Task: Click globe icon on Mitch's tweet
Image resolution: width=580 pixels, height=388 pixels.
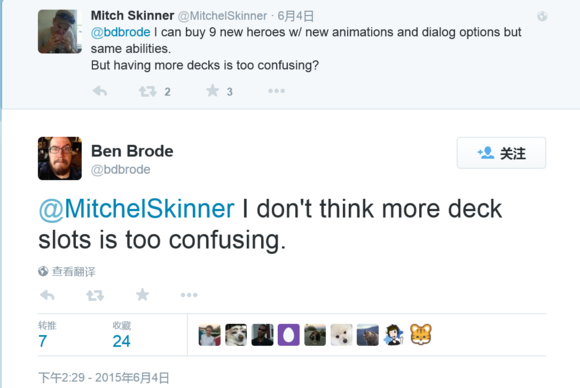Action: pos(542,16)
